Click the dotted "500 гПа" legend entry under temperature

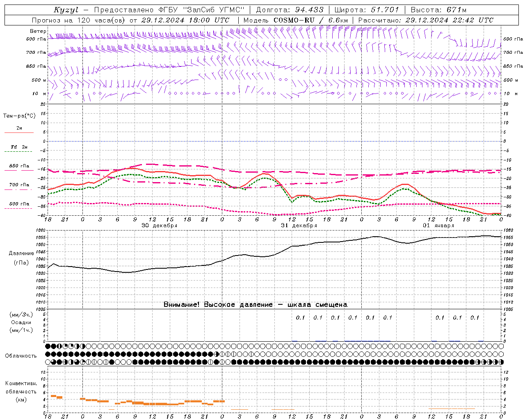(19, 205)
